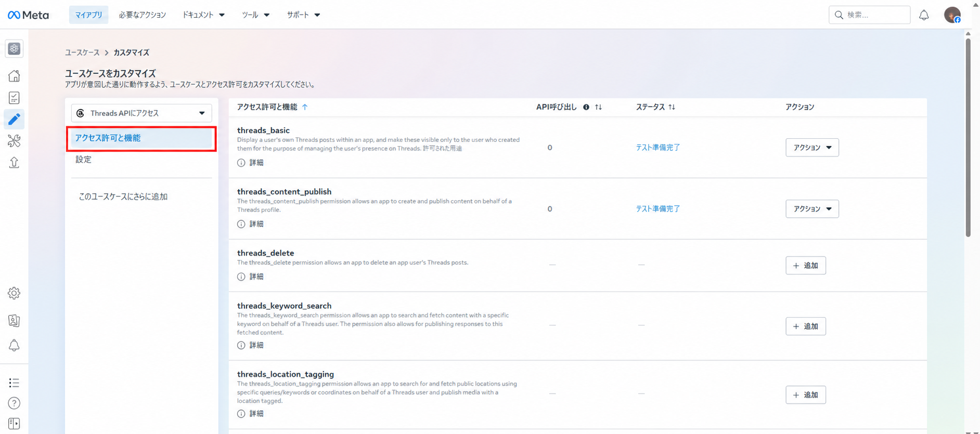This screenshot has width=980, height=434.
Task: Open the activity log list icon
Action: point(14,383)
